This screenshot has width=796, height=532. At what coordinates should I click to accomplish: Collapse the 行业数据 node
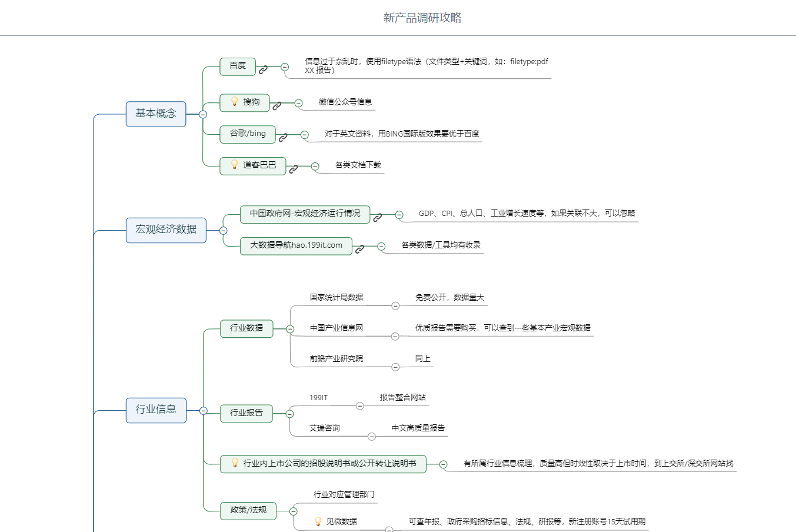(x=290, y=329)
